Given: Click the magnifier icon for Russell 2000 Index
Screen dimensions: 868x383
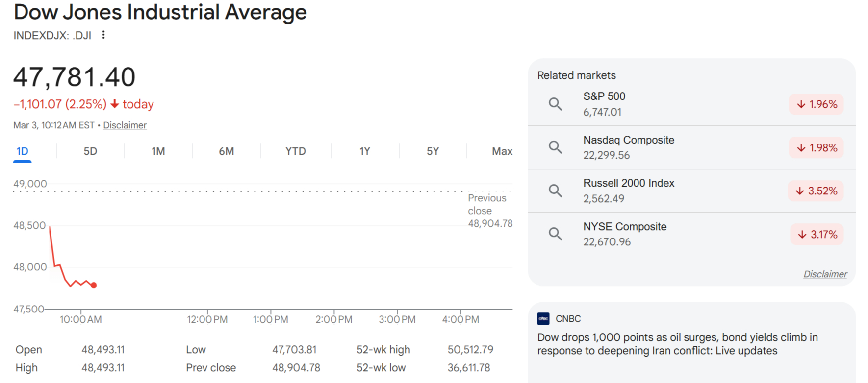Looking at the screenshot, I should click(555, 191).
